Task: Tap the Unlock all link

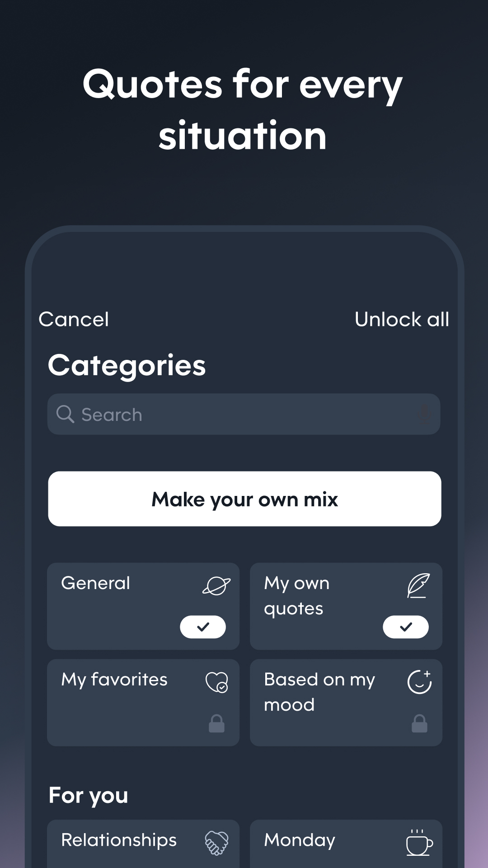Action: pos(402,320)
